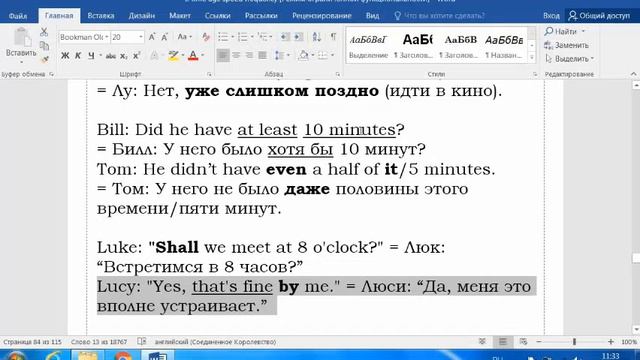Apply superscript formatting x²
The image size is (640, 360).
(x=137, y=56)
